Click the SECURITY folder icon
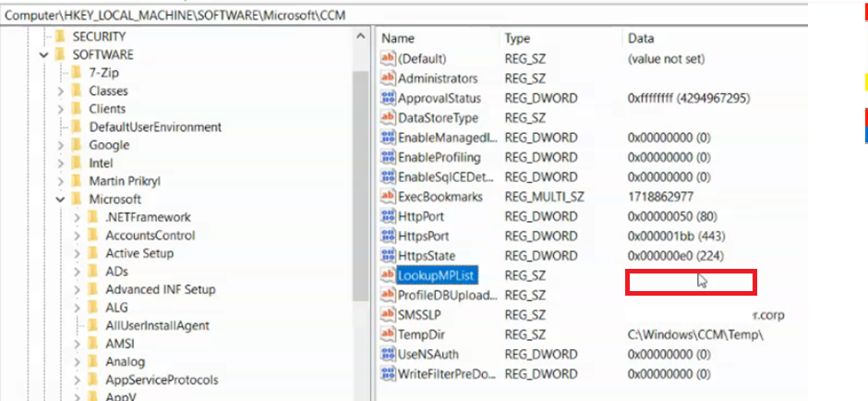 pyautogui.click(x=60, y=37)
